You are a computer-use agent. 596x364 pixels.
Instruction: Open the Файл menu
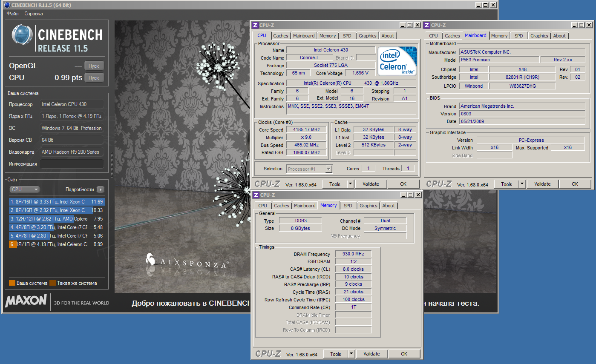coord(13,14)
